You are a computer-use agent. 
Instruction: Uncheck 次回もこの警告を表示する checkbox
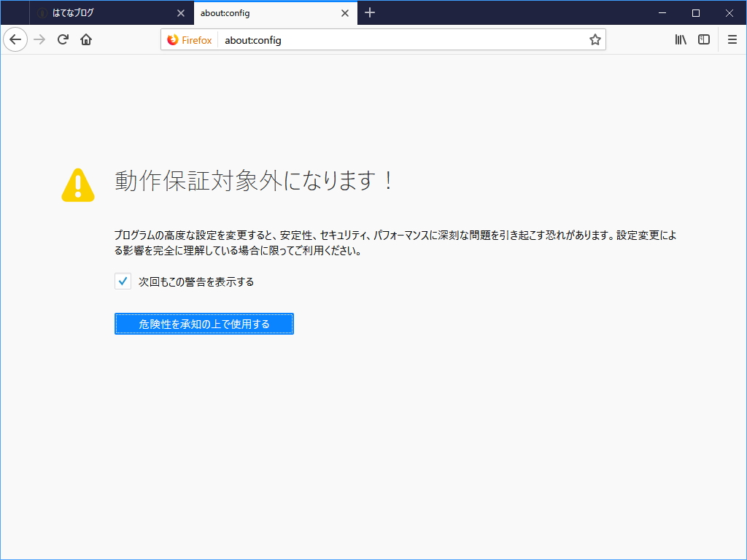tap(123, 281)
